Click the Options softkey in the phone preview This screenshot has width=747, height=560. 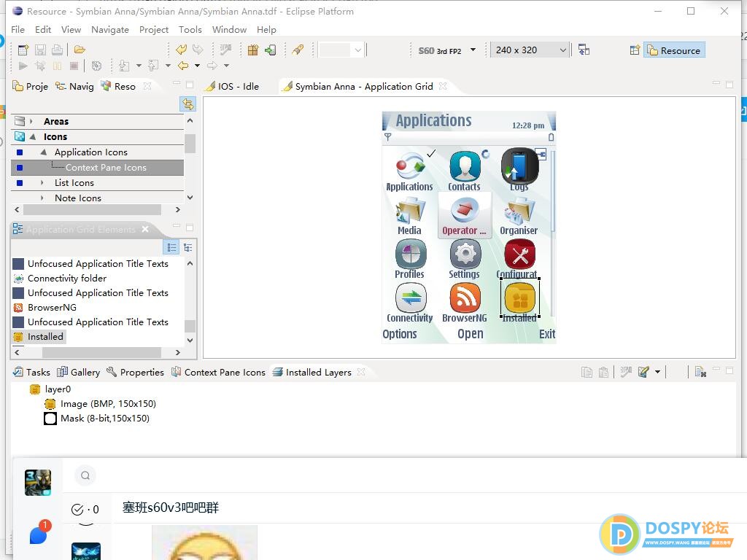coord(400,334)
